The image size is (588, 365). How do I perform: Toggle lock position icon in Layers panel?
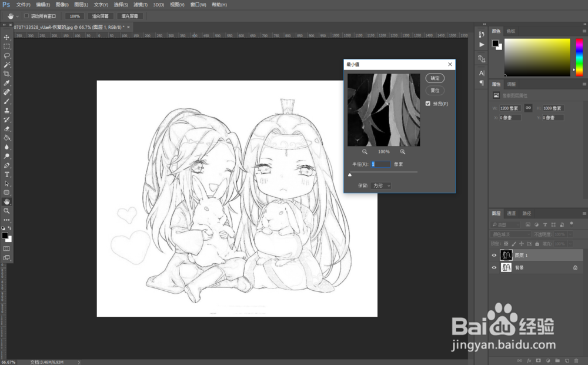point(521,244)
